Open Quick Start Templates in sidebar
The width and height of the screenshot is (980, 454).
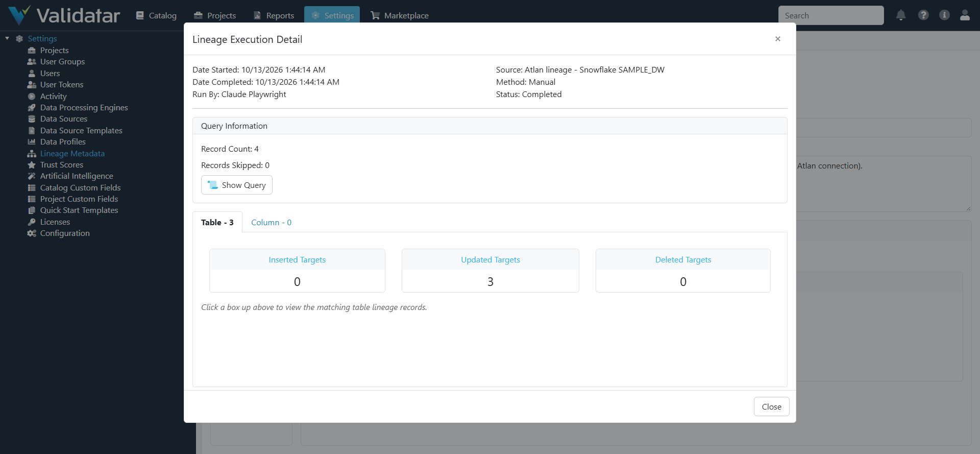(79, 210)
